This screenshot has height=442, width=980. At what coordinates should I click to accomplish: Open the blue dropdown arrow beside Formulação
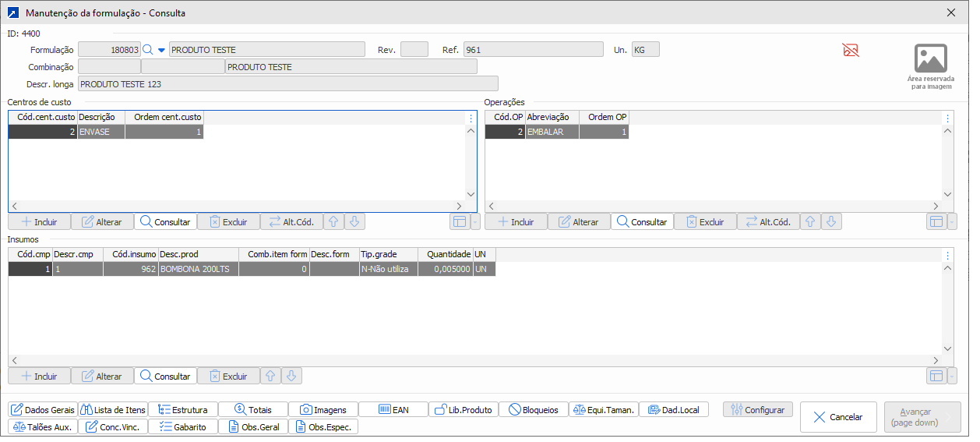click(161, 50)
